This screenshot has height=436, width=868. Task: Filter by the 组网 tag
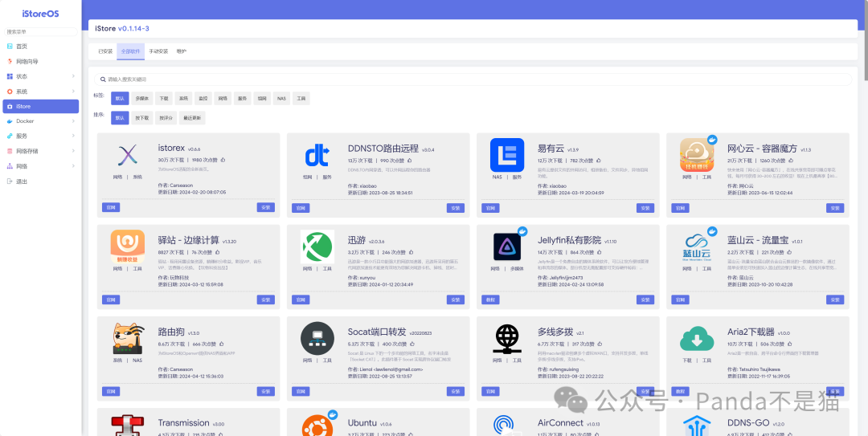(x=262, y=99)
